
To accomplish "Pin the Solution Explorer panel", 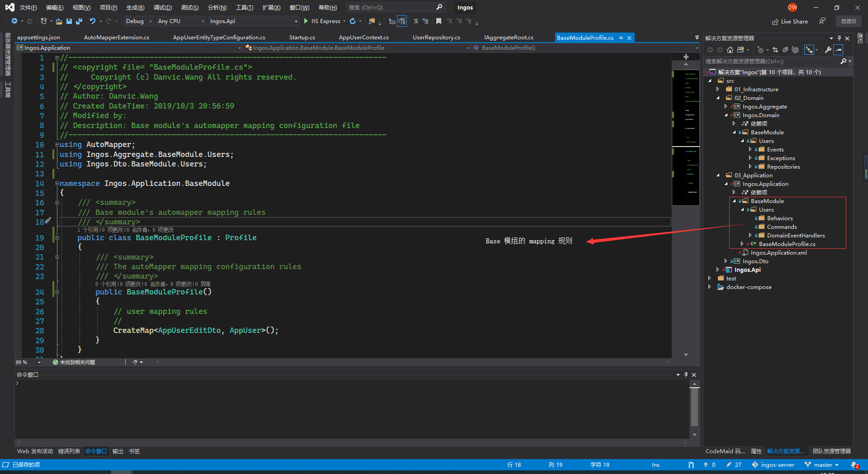I will (x=840, y=38).
